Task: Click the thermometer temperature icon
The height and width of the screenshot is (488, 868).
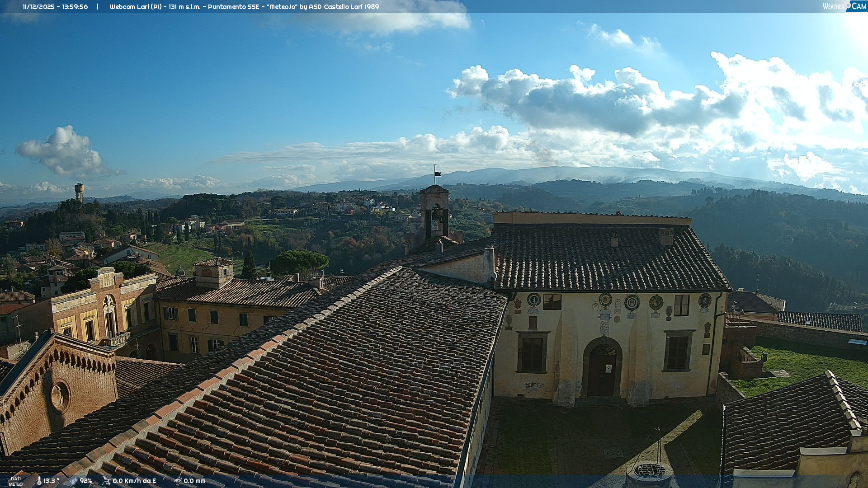Action: pyautogui.click(x=39, y=481)
